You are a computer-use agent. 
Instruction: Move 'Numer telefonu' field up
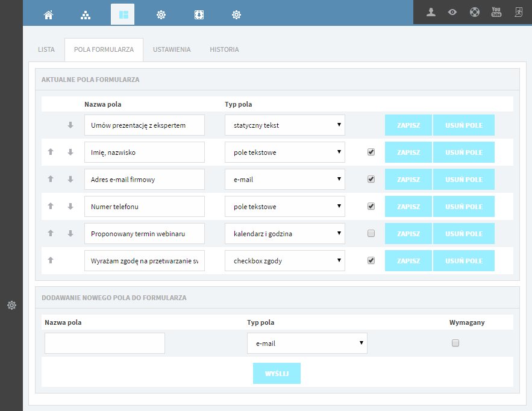point(51,206)
